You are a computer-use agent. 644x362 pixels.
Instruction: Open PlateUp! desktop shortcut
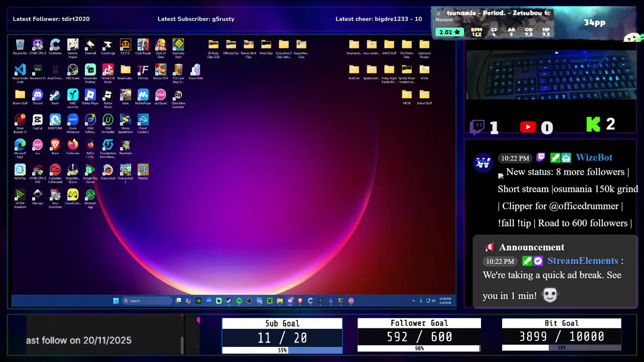(x=143, y=172)
